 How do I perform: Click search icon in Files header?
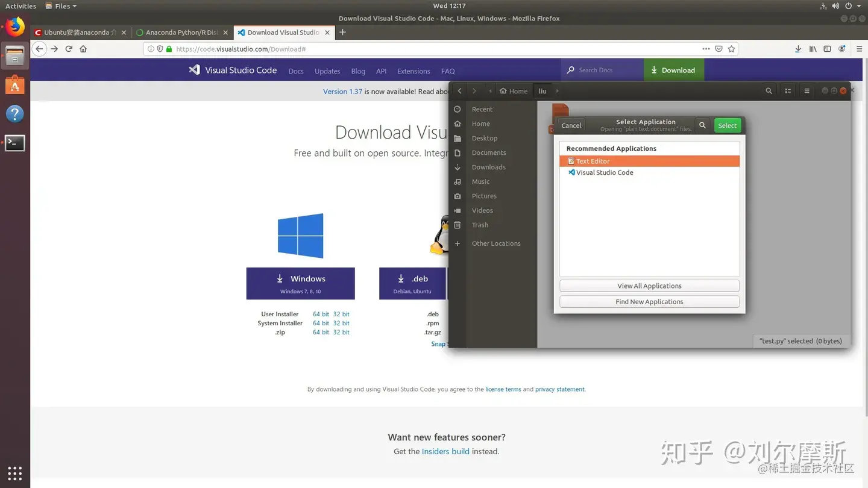pos(769,91)
